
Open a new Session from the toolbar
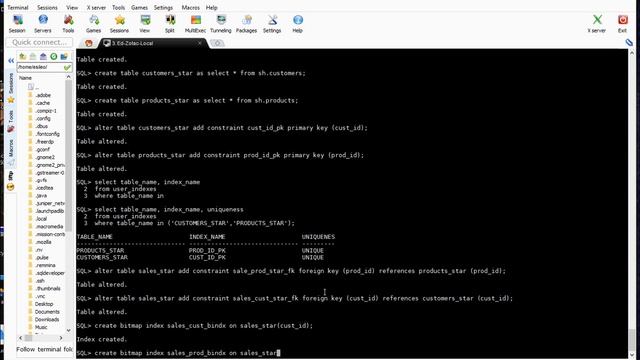[x=17, y=24]
